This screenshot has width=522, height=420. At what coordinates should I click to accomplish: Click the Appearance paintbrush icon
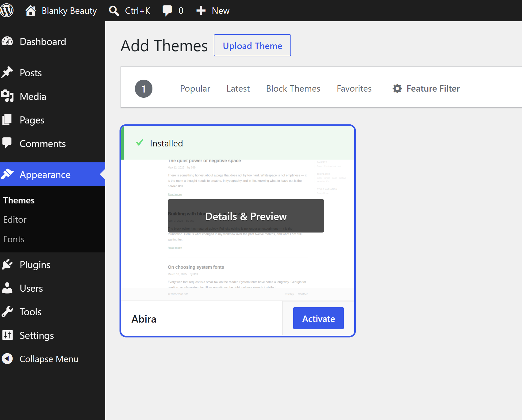click(x=7, y=174)
